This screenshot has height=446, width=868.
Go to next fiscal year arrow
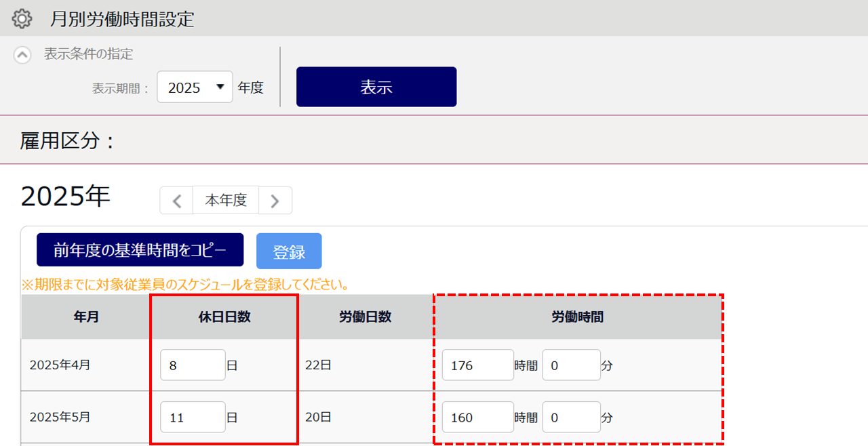tap(275, 201)
